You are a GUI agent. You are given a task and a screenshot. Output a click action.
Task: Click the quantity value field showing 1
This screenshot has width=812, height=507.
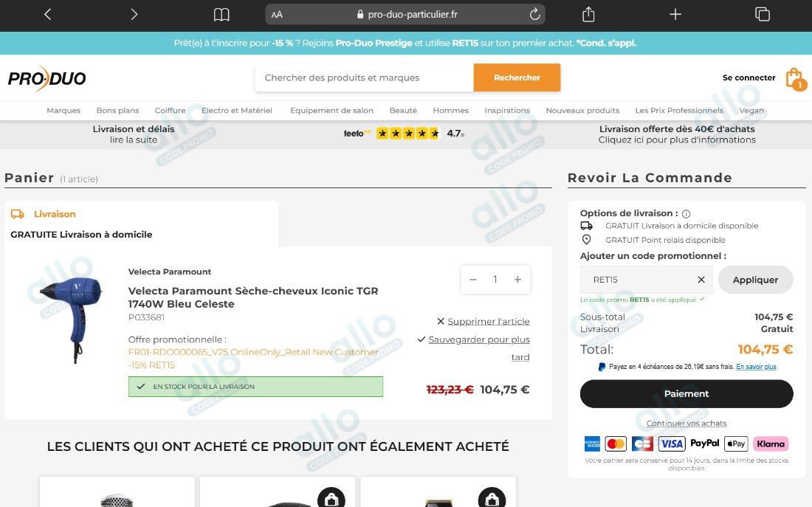pyautogui.click(x=495, y=280)
